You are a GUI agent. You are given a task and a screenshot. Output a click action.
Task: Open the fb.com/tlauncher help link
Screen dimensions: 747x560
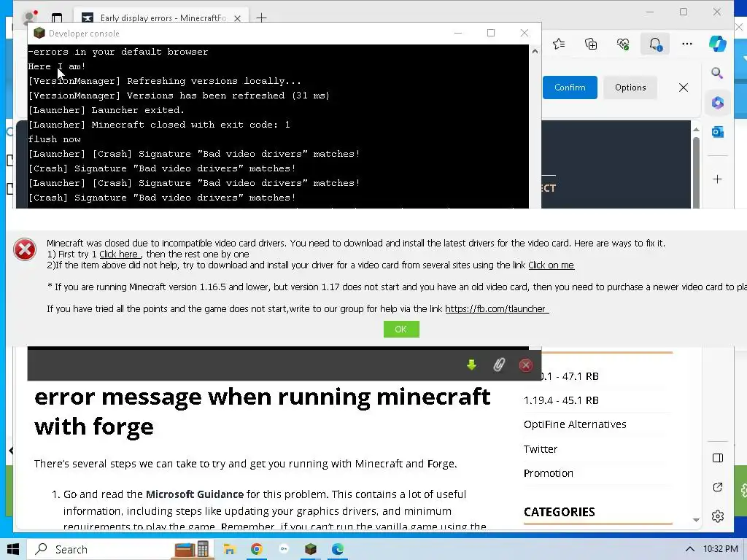pyautogui.click(x=497, y=309)
